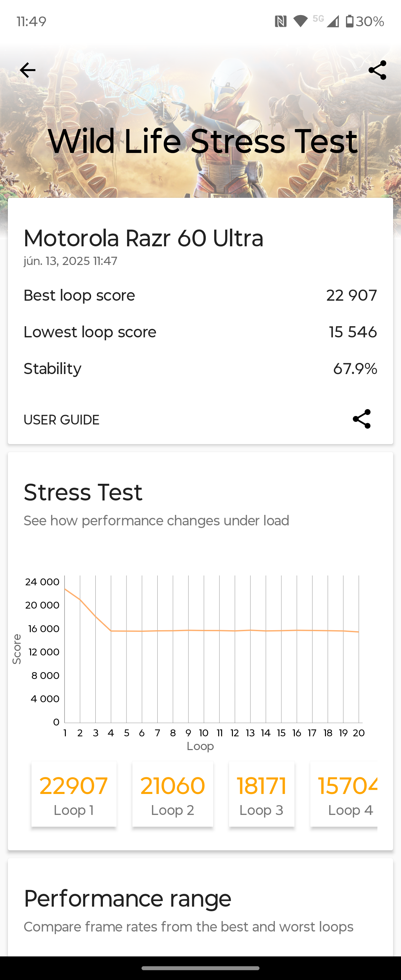This screenshot has width=401, height=980.
Task: Tap the battery icon showing 30%
Action: point(350,21)
